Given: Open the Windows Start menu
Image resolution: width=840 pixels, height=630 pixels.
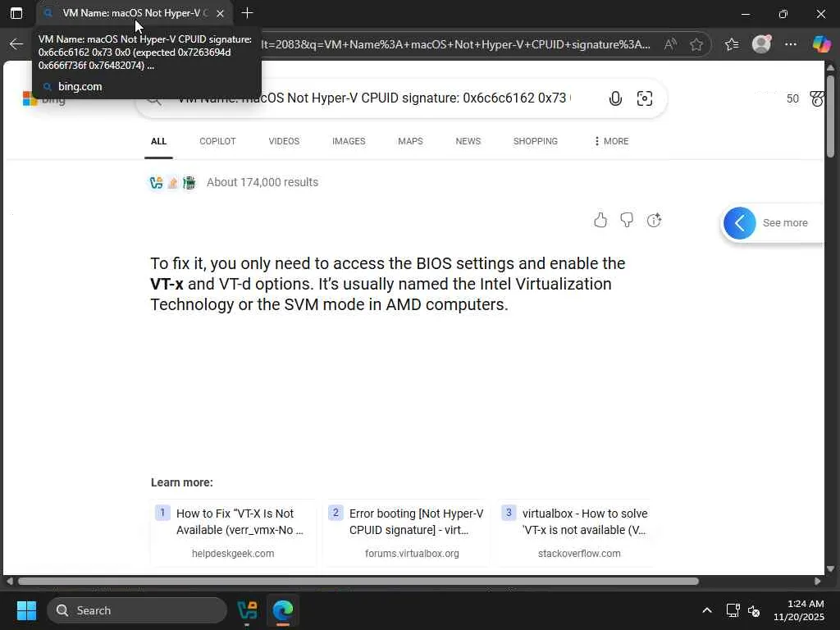Looking at the screenshot, I should coord(26,610).
